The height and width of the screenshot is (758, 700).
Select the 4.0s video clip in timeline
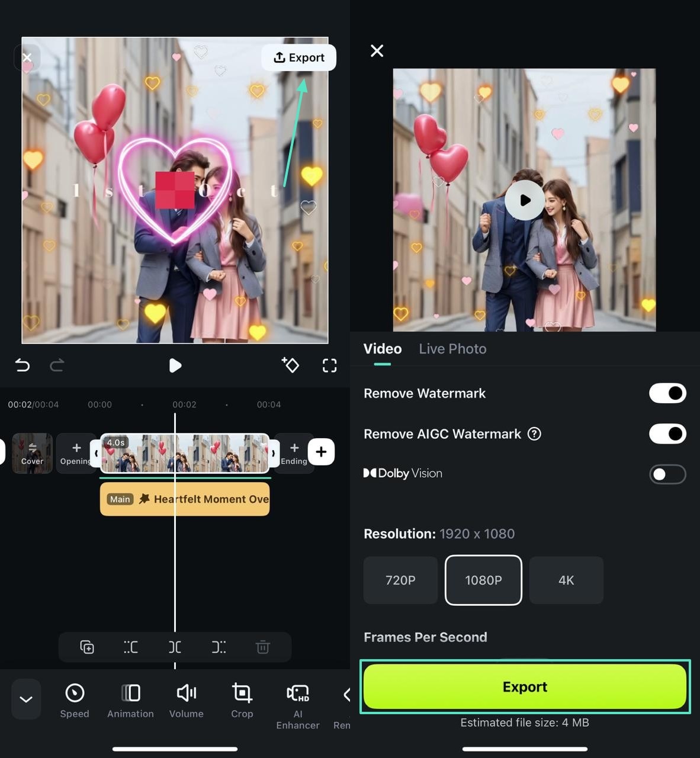(185, 453)
